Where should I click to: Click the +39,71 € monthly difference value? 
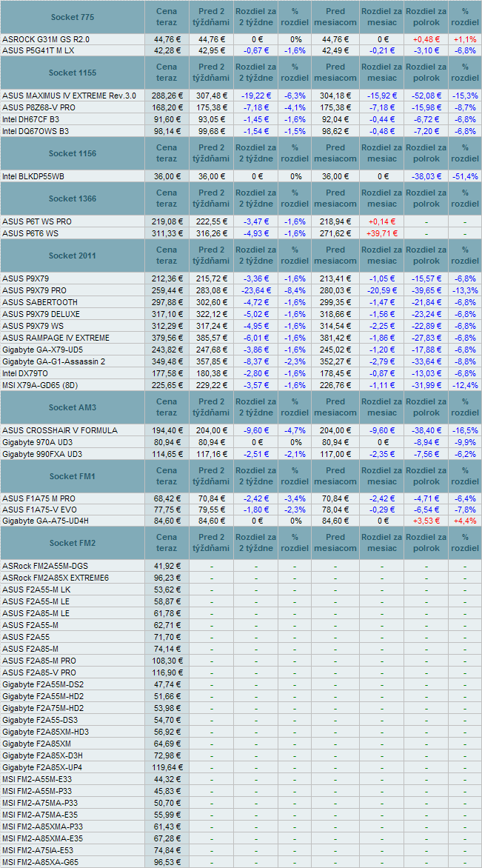(x=382, y=233)
